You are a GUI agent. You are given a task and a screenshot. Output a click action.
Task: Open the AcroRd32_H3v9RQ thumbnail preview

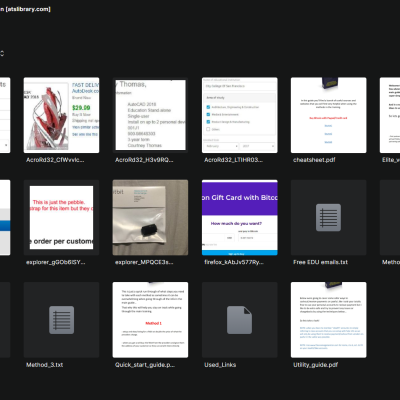pyautogui.click(x=150, y=115)
